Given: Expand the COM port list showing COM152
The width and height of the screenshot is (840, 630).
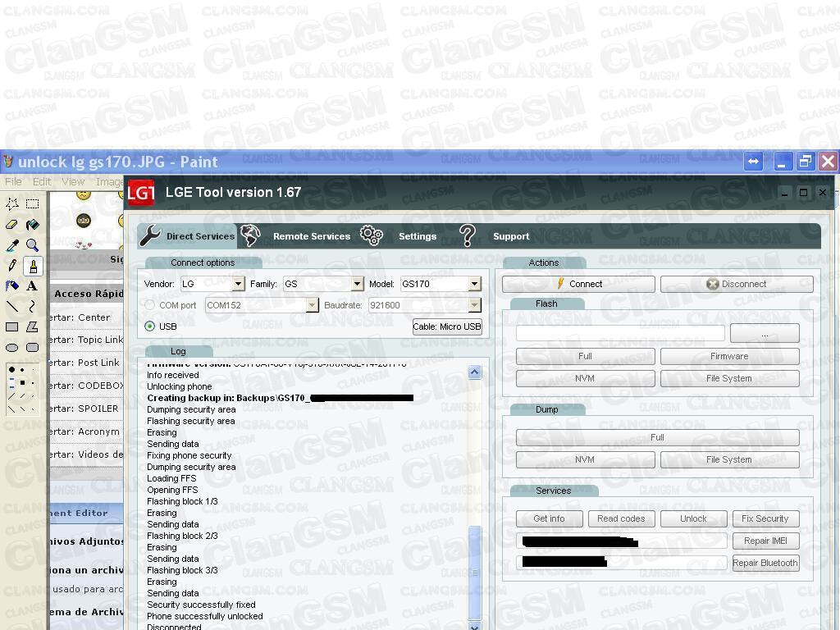Looking at the screenshot, I should (313, 305).
